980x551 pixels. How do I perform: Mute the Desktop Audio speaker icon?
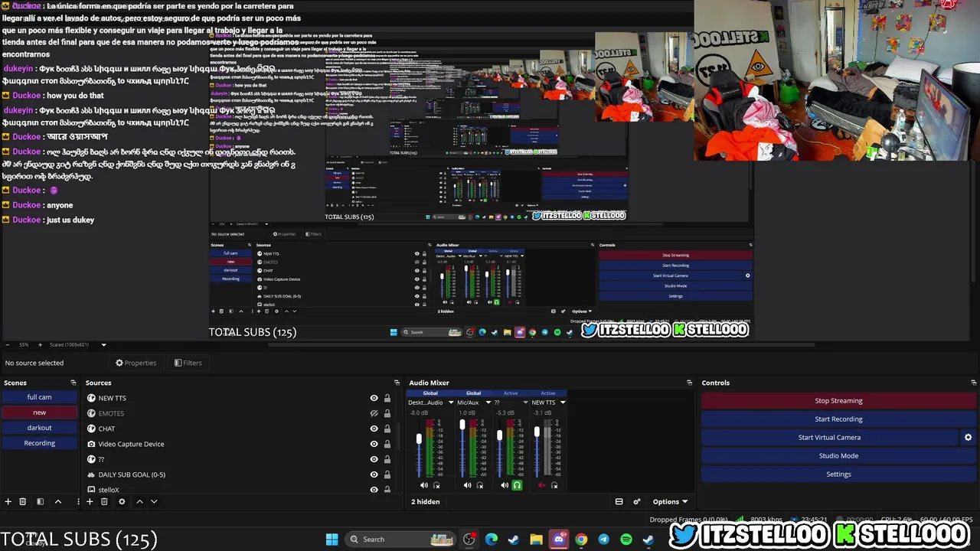click(x=423, y=485)
